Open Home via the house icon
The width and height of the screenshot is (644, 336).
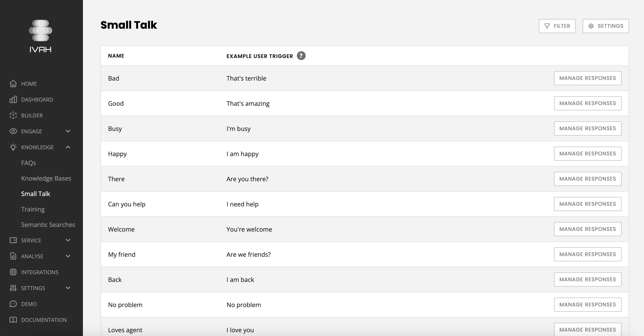pyautogui.click(x=13, y=84)
